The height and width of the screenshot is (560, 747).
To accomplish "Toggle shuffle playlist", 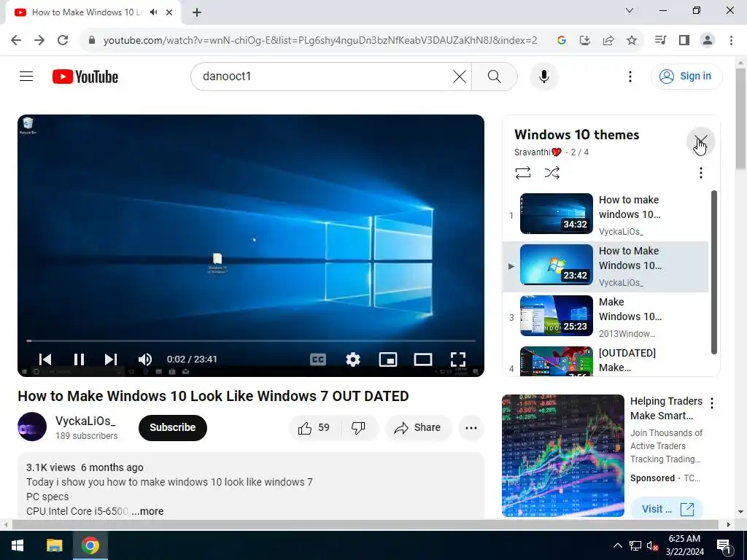I will coord(551,172).
